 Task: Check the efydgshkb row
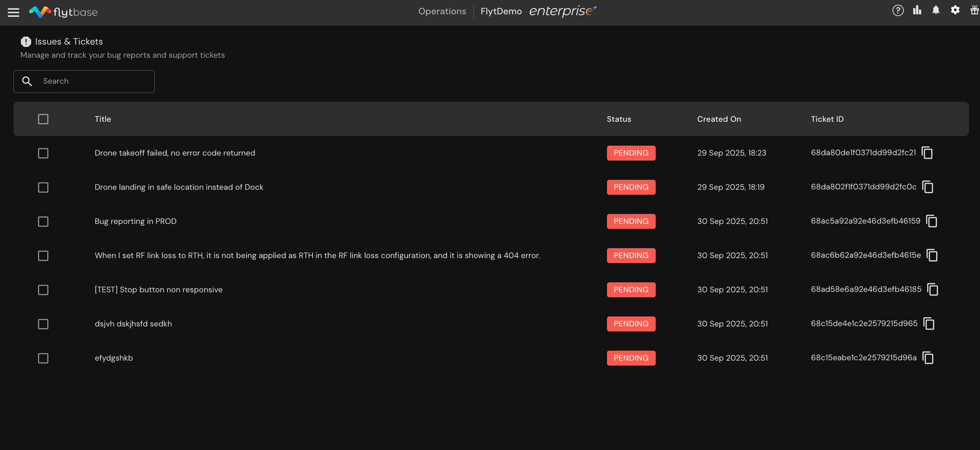coord(43,358)
